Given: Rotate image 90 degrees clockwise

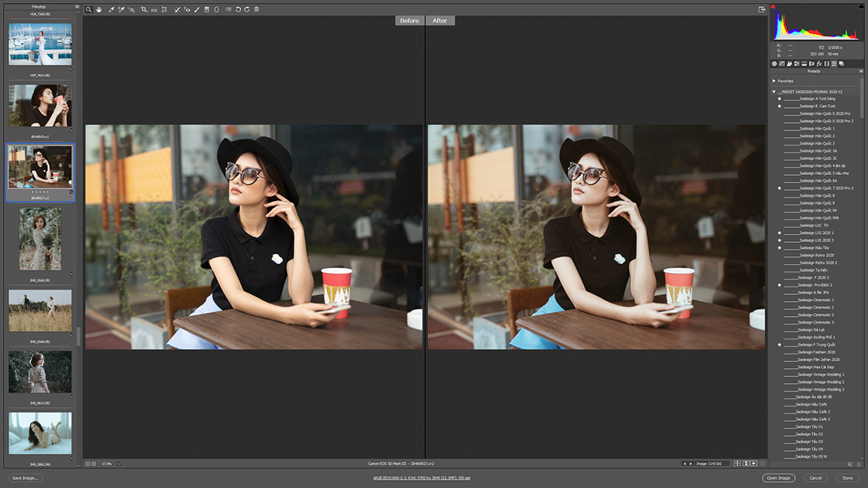Looking at the screenshot, I should click(x=247, y=10).
